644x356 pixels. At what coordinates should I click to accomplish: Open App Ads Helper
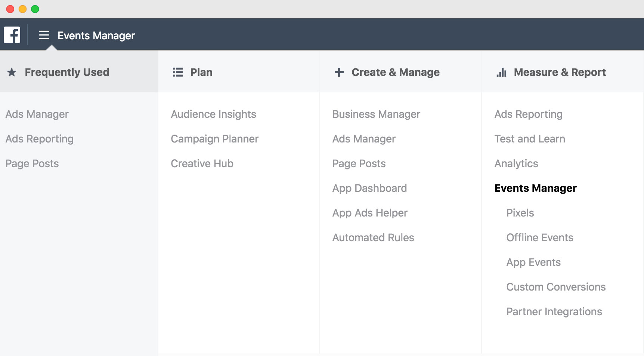click(370, 213)
